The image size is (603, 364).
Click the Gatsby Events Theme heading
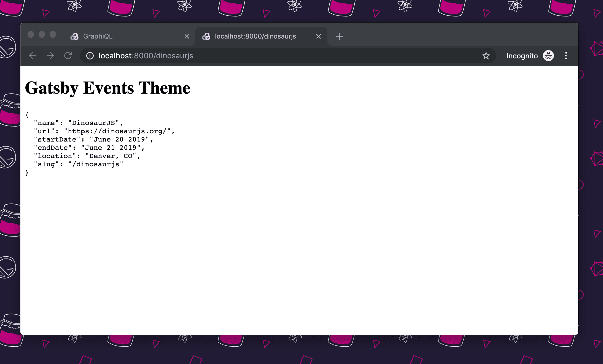click(x=107, y=88)
